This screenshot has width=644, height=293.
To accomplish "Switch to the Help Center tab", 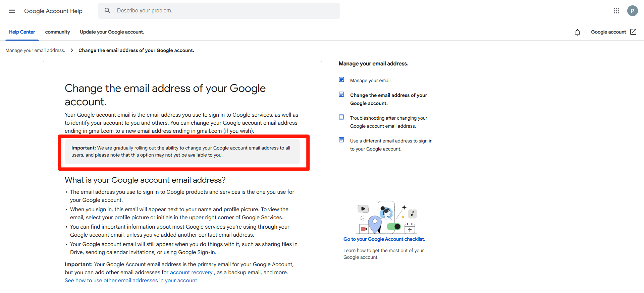I will tap(22, 32).
